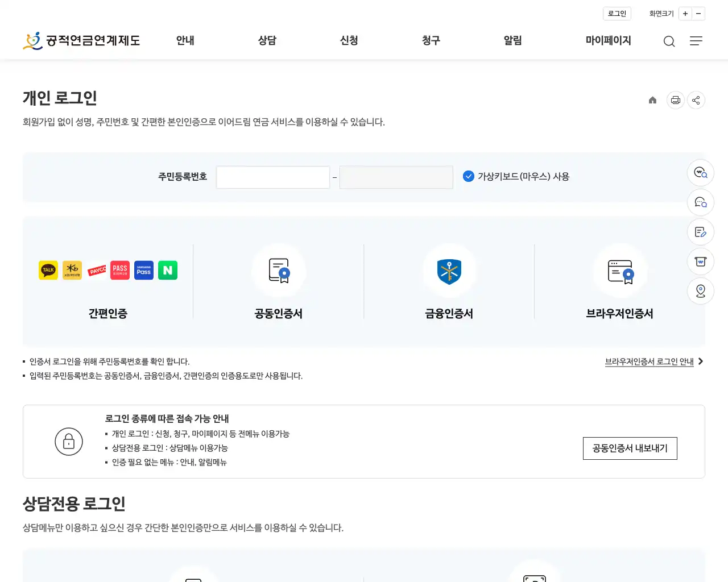Expand the hamburger menu
The width and height of the screenshot is (728, 582).
point(696,41)
